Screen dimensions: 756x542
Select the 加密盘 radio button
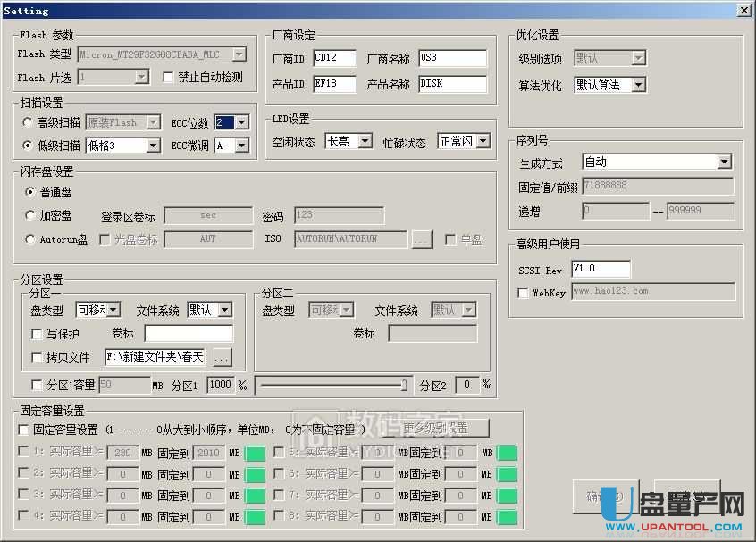tap(29, 214)
